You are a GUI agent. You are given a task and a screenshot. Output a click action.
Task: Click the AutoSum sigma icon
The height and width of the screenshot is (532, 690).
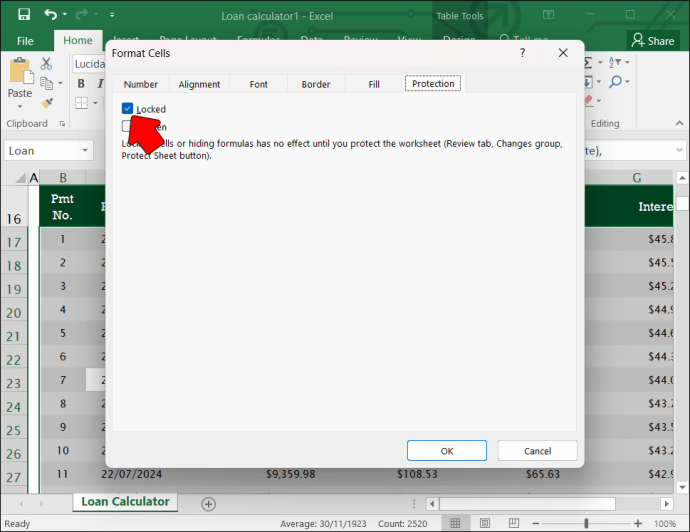(x=588, y=63)
